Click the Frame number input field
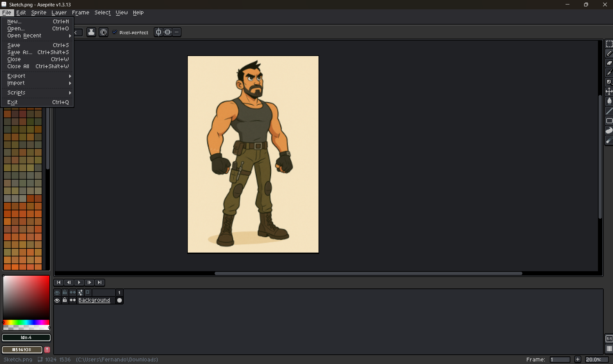Image resolution: width=613 pixels, height=364 pixels. 560,360
